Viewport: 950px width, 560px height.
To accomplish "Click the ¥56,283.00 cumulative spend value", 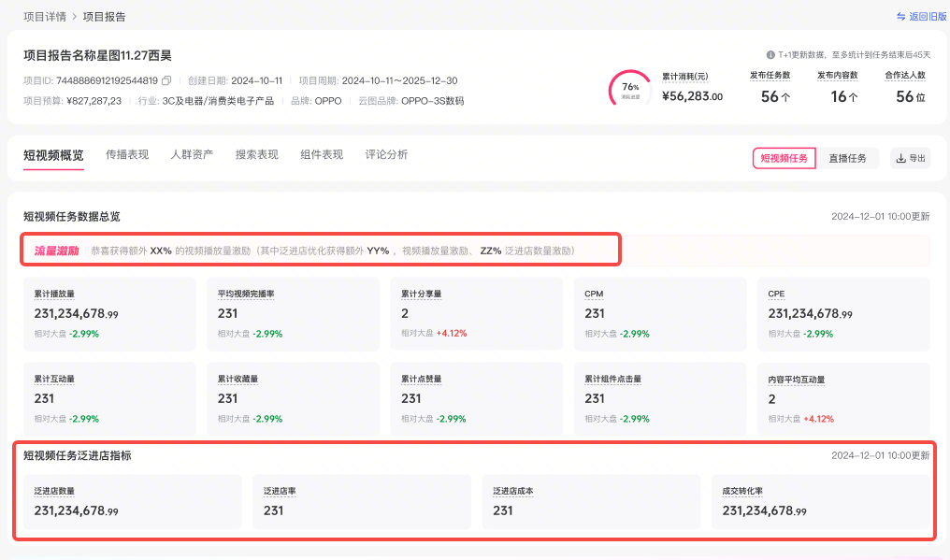I will pyautogui.click(x=693, y=96).
